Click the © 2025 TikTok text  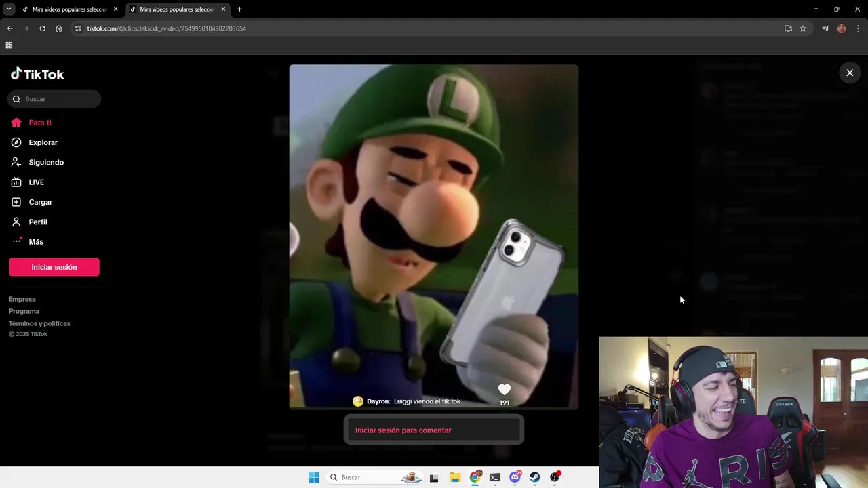point(28,334)
